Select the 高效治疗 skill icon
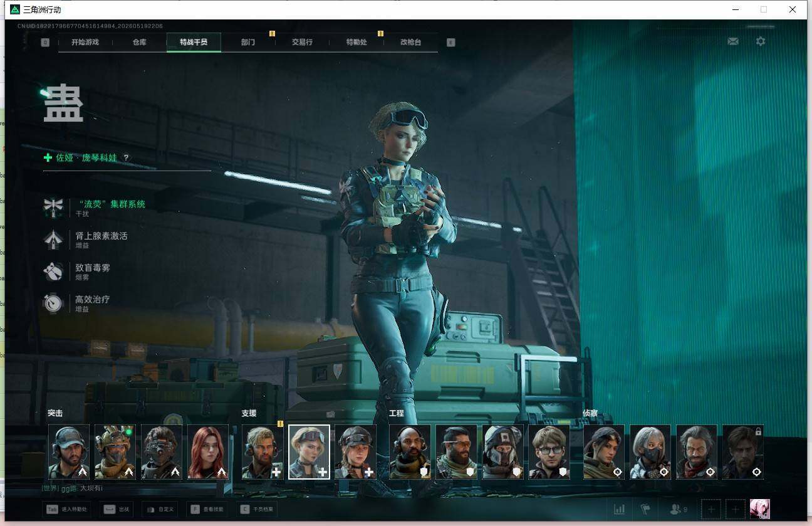812x526 pixels. 53,303
